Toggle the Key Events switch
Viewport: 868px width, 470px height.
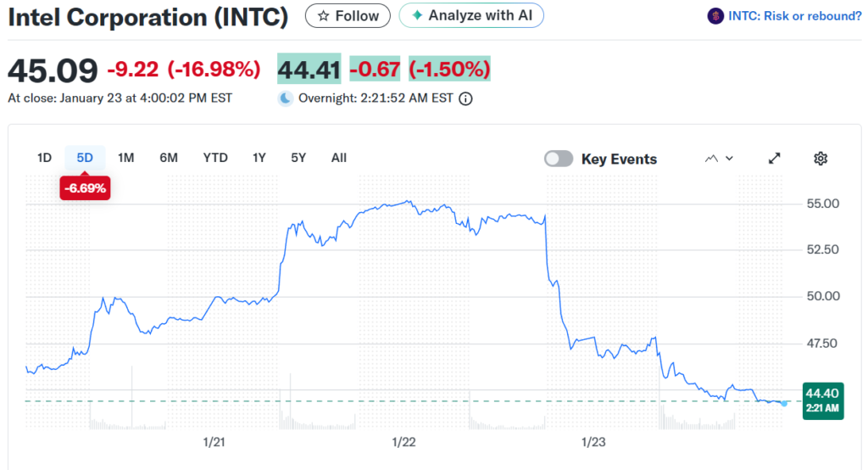[559, 159]
